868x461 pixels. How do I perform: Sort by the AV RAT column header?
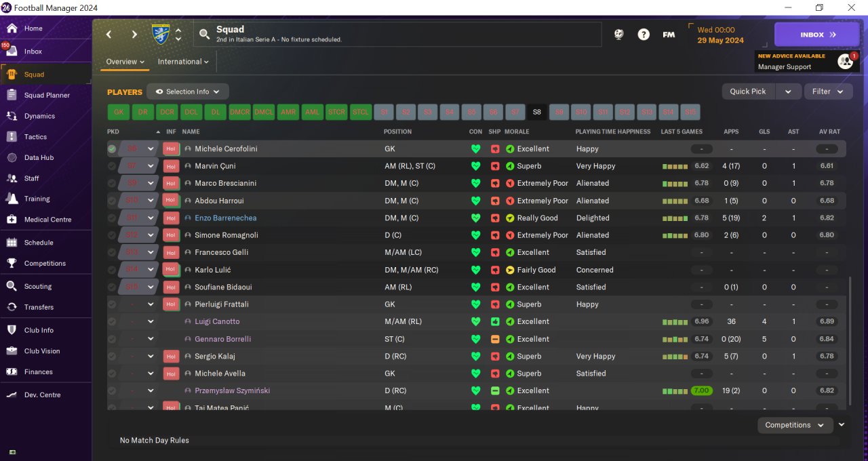(829, 132)
